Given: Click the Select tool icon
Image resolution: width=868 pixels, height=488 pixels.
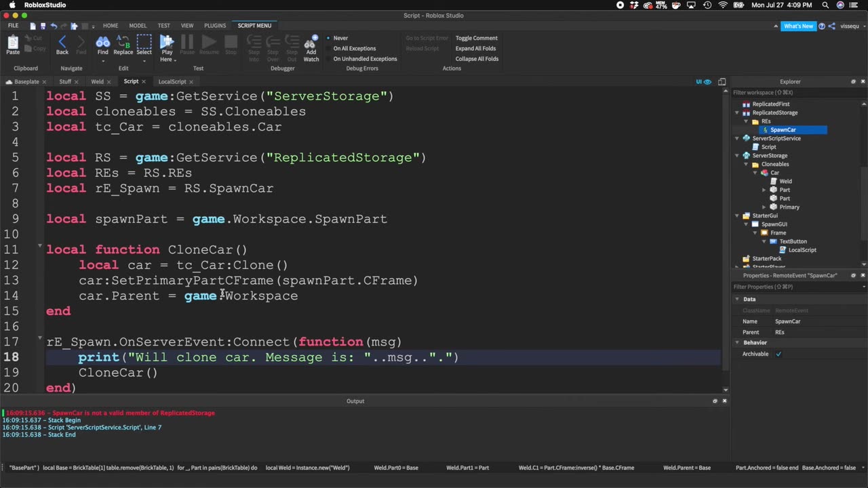Looking at the screenshot, I should coord(144,42).
